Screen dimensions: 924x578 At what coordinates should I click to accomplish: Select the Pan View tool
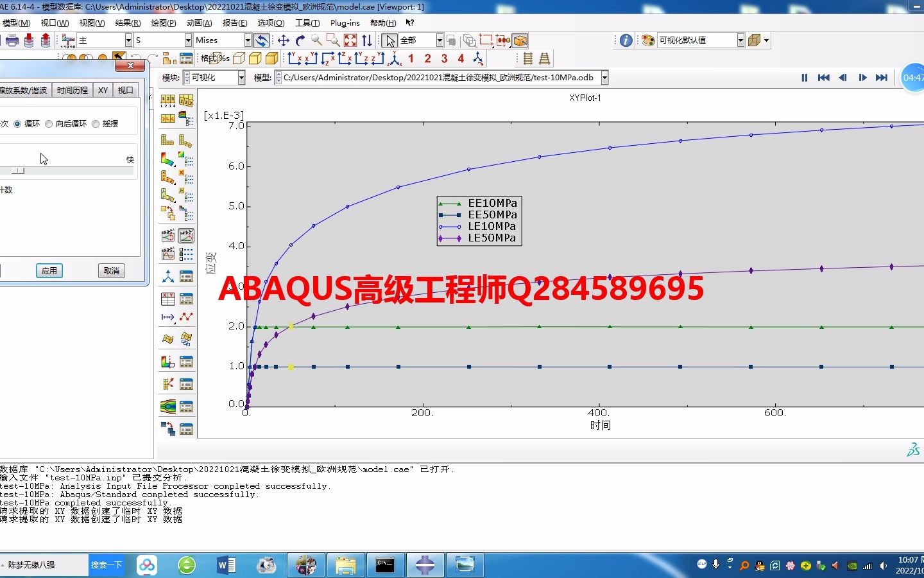tap(283, 40)
